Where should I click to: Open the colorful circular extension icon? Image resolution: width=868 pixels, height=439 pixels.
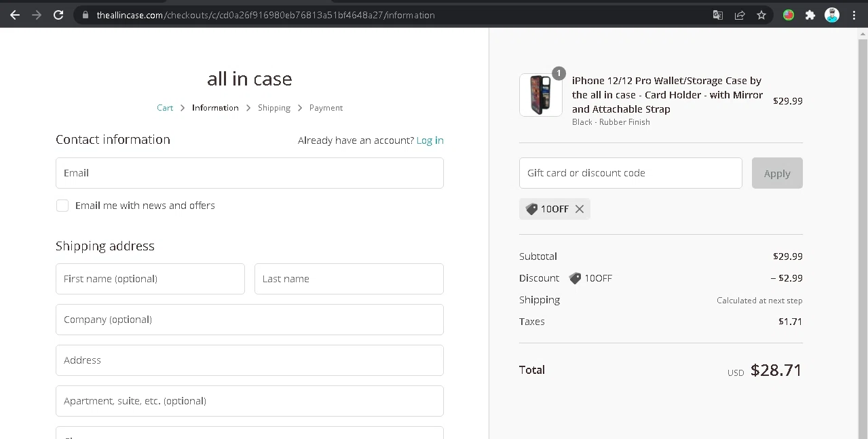pos(789,15)
